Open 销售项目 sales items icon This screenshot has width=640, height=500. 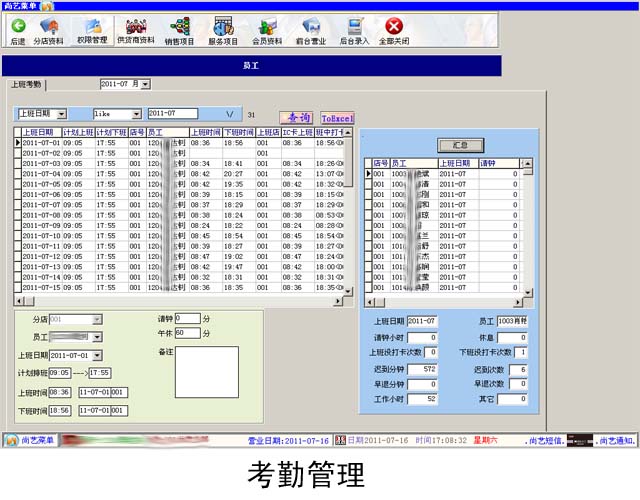(180, 26)
